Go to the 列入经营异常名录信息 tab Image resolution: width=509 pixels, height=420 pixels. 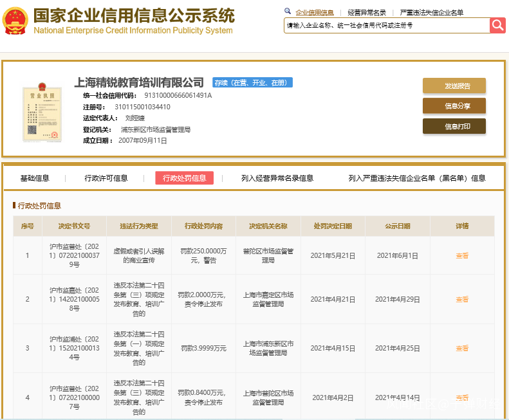click(x=277, y=178)
